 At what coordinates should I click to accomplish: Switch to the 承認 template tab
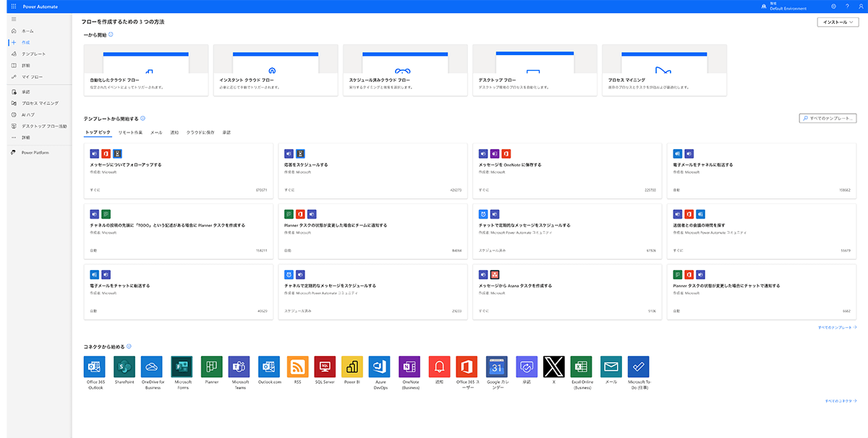226,132
